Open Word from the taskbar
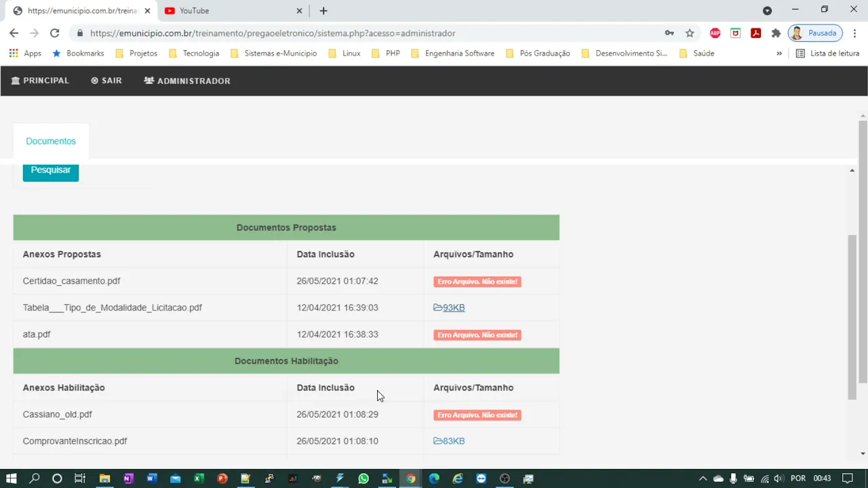The height and width of the screenshot is (488, 868). coord(151,479)
